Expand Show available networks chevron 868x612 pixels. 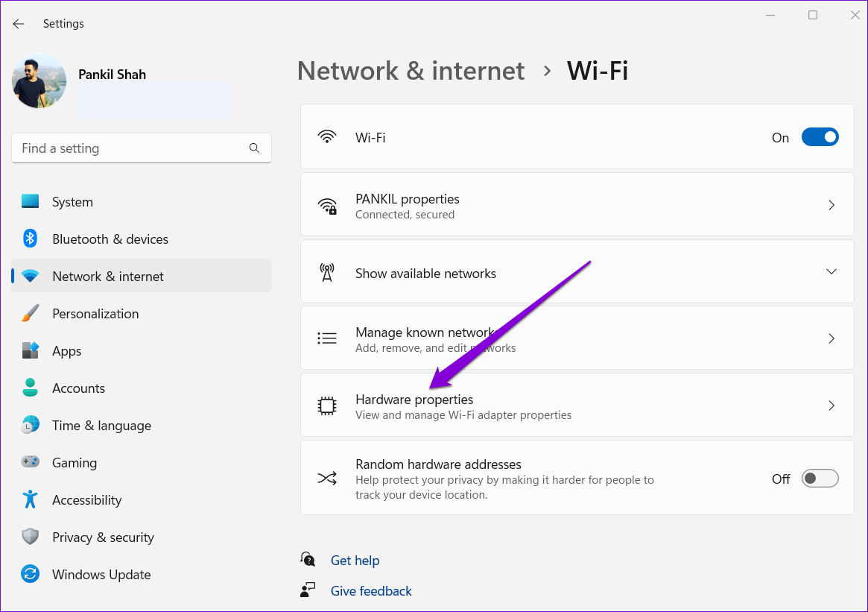point(831,272)
